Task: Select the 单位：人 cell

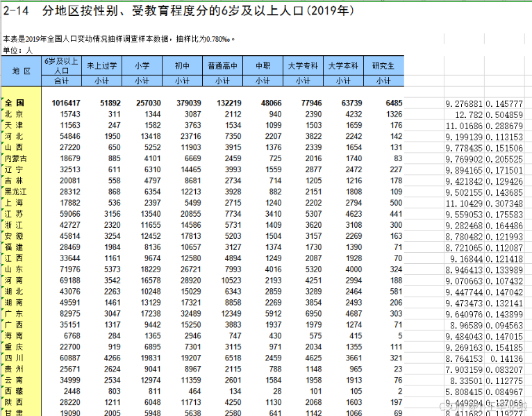Action: point(17,51)
